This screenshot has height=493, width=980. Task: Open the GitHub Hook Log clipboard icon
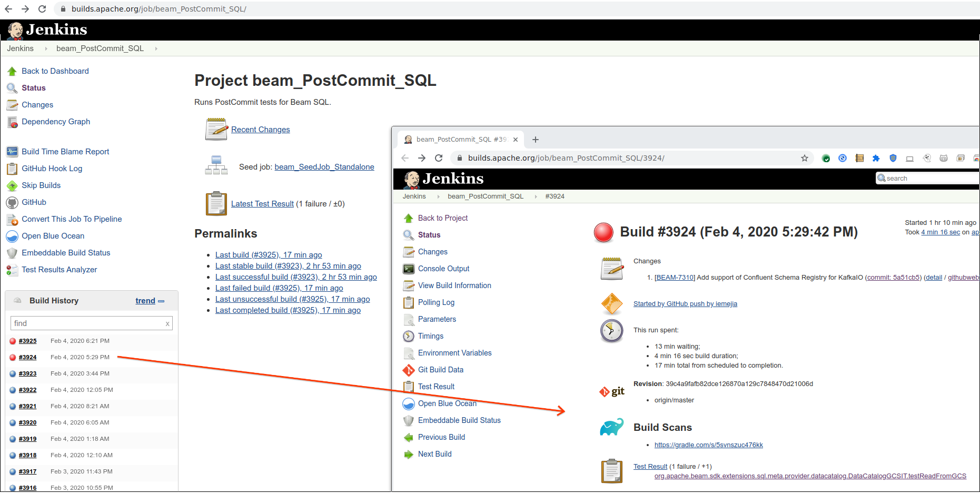[x=12, y=169]
